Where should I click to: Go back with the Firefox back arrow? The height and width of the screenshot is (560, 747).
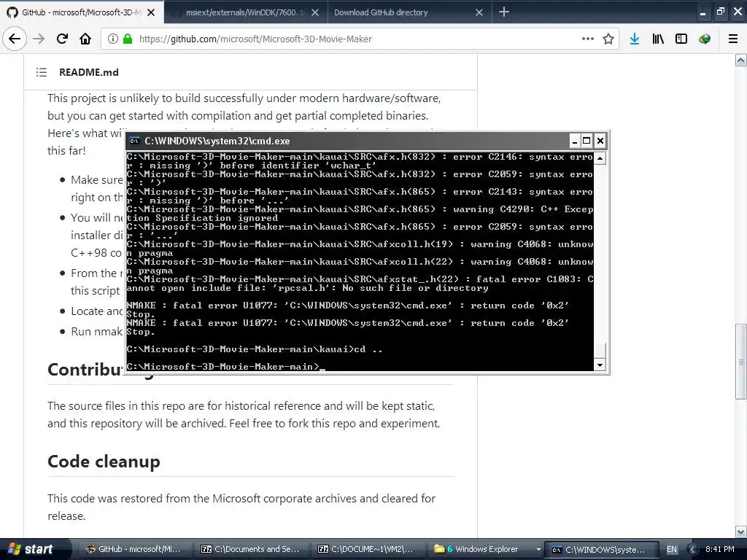click(x=15, y=39)
